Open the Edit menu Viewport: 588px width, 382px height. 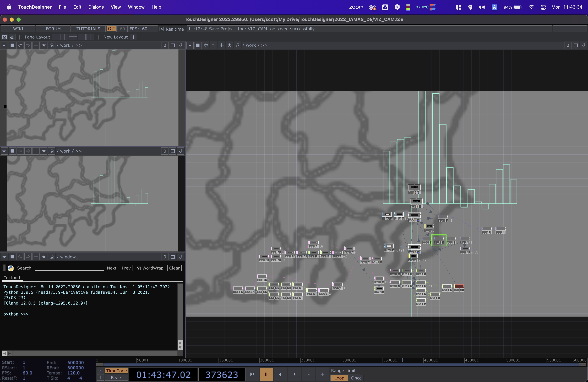click(77, 7)
